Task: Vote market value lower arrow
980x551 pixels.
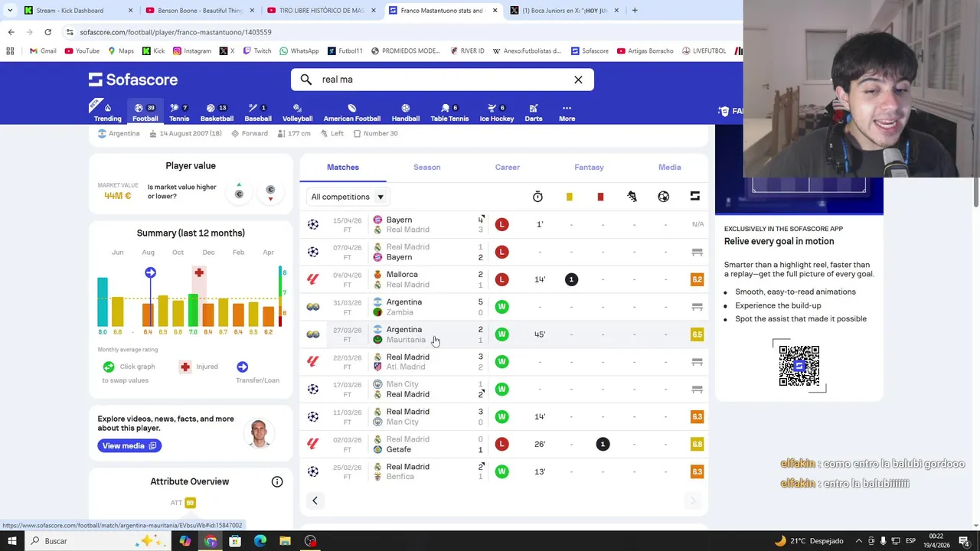Action: click(270, 193)
